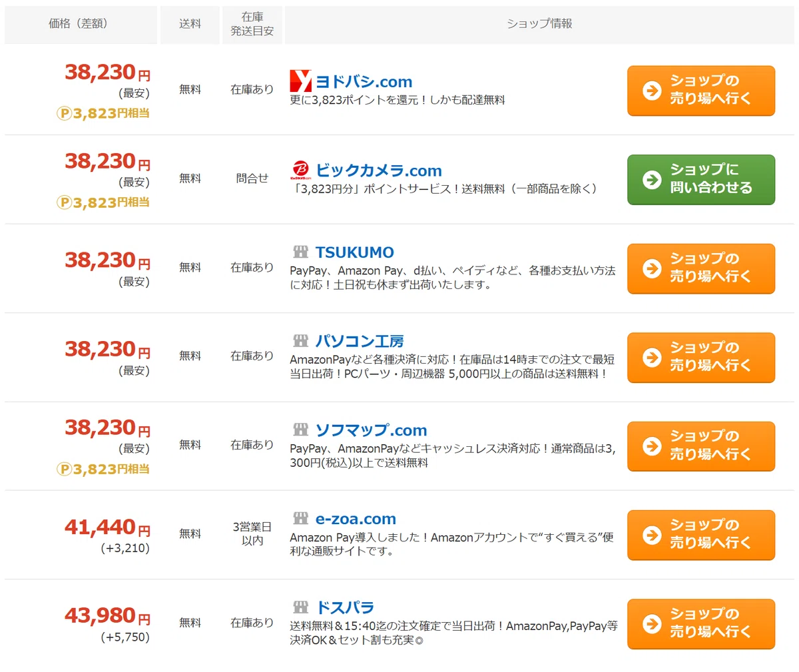Open the ヨドバシ.com shop link
Image resolution: width=799 pixels, height=672 pixels.
coord(364,81)
